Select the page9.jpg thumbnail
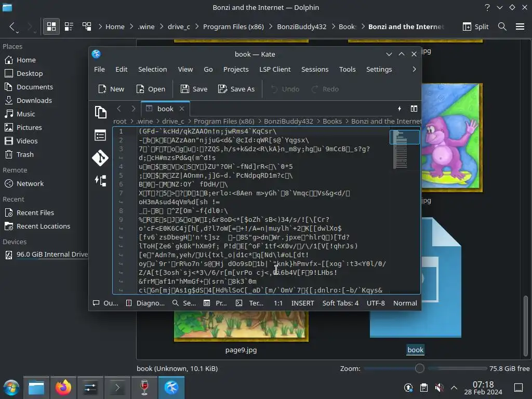Screen dimensions: 532x399 241,326
